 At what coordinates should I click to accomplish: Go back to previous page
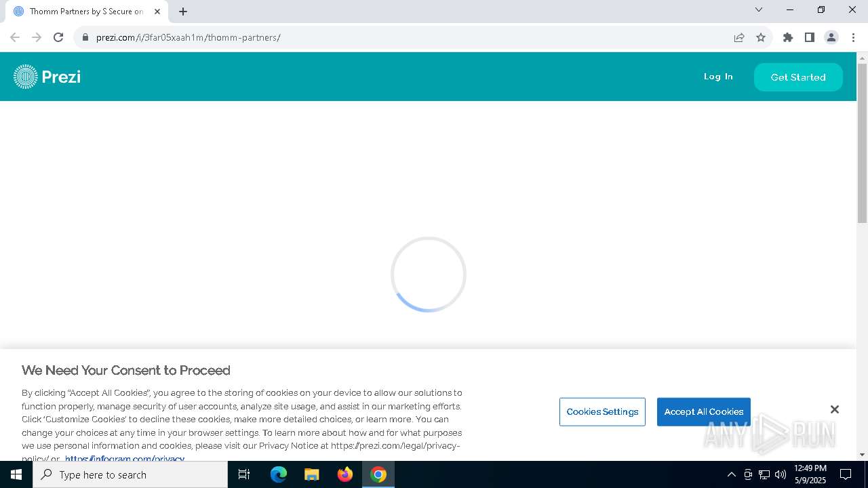(x=15, y=37)
